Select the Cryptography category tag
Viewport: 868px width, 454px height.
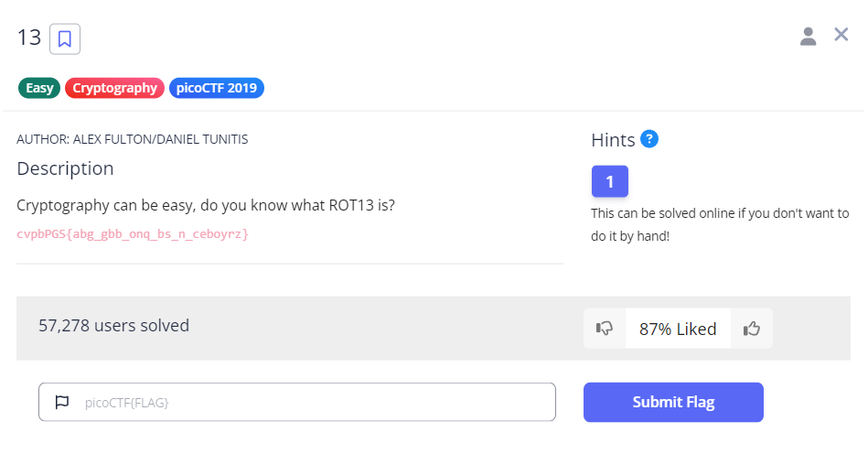pos(114,89)
